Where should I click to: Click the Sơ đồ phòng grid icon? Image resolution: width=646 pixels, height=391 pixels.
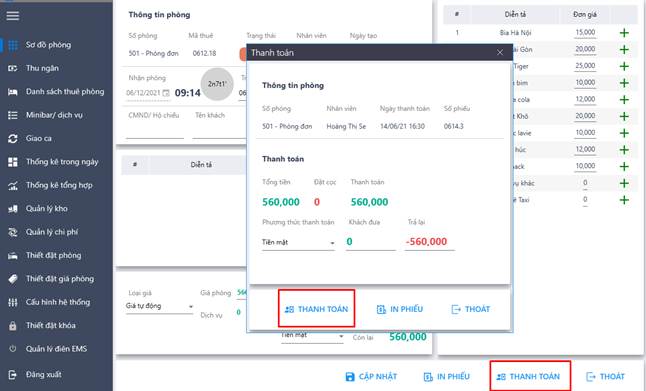(13, 45)
